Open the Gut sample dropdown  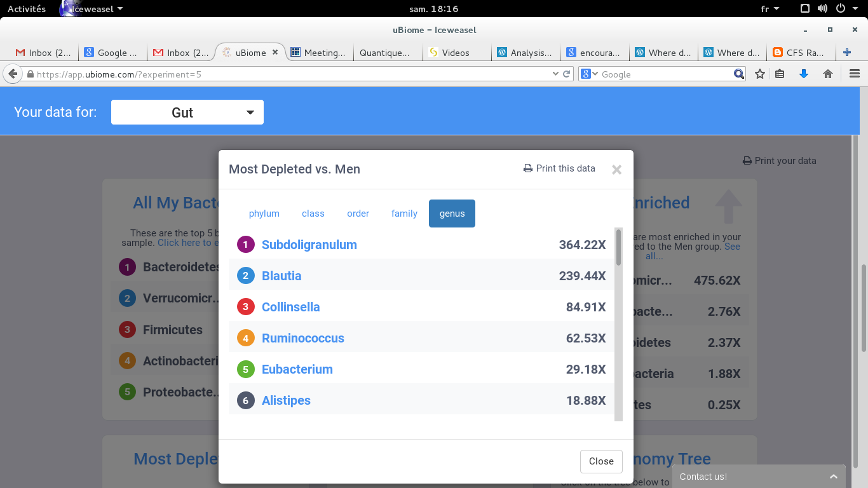pyautogui.click(x=187, y=112)
